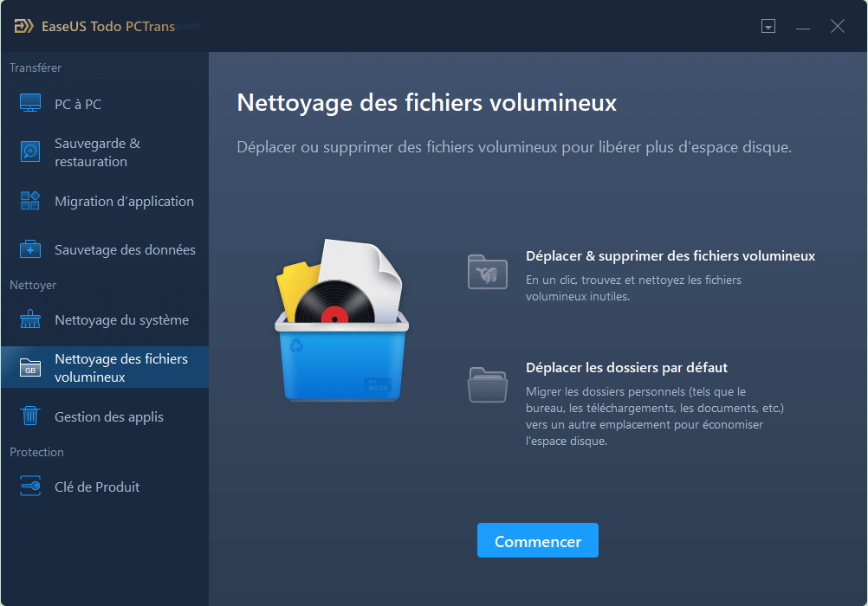Image resolution: width=868 pixels, height=606 pixels.
Task: Click the EaseUS Todo PCTrans title text
Action: pyautogui.click(x=108, y=26)
